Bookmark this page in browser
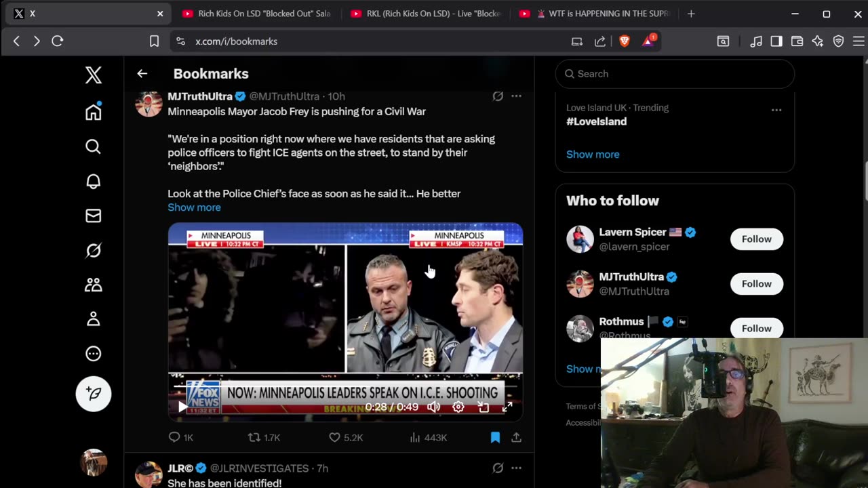The height and width of the screenshot is (488, 868). [154, 41]
